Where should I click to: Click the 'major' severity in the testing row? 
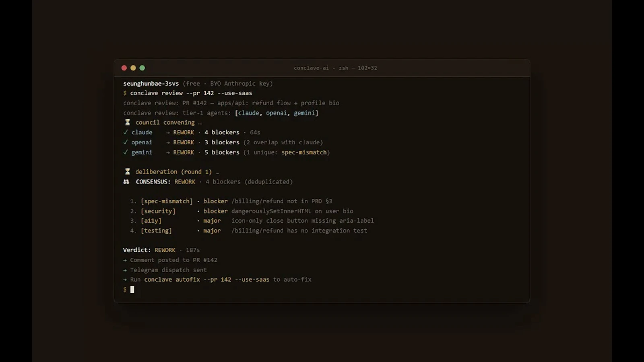point(212,231)
